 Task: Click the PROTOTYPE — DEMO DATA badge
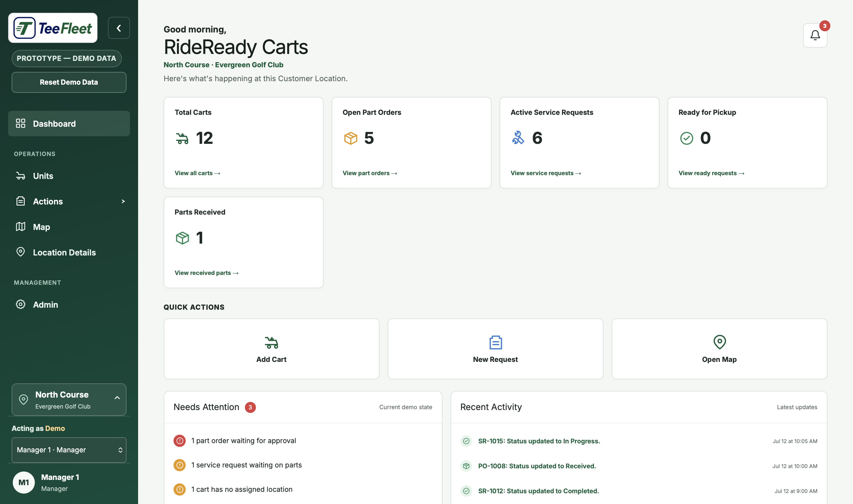tap(66, 58)
